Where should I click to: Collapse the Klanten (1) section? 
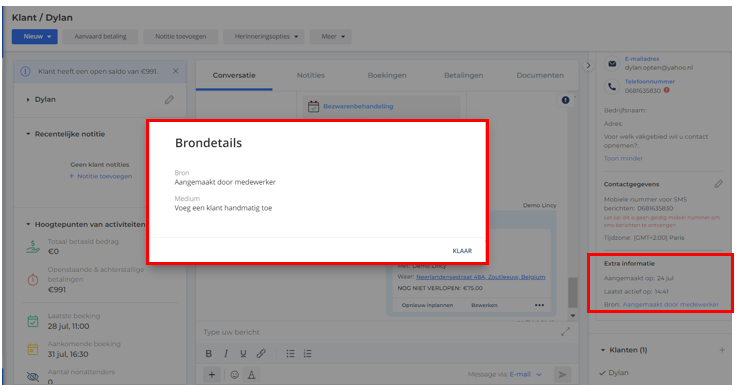[603, 350]
